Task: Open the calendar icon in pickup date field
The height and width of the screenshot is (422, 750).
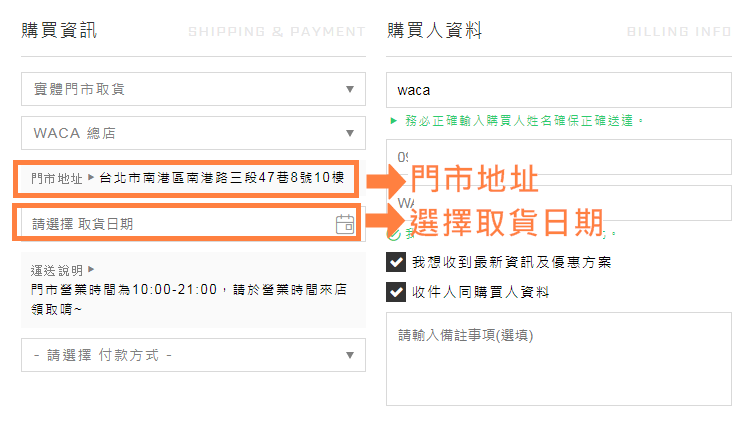Action: 345,224
